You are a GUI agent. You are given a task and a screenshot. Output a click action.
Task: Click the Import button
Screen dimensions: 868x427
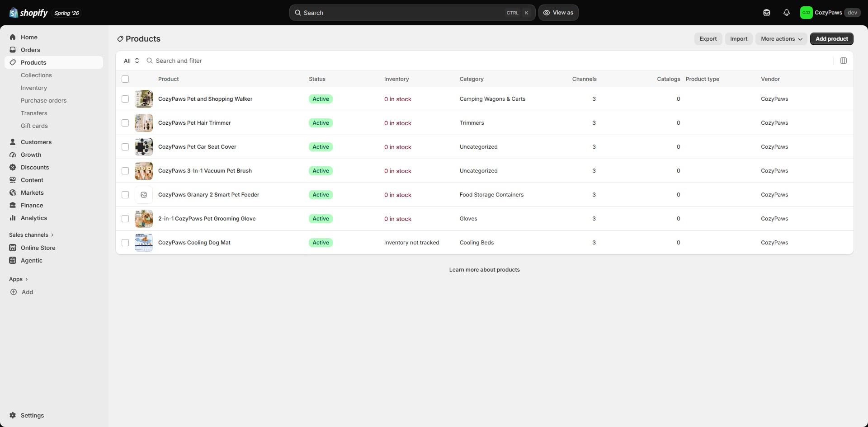click(739, 39)
